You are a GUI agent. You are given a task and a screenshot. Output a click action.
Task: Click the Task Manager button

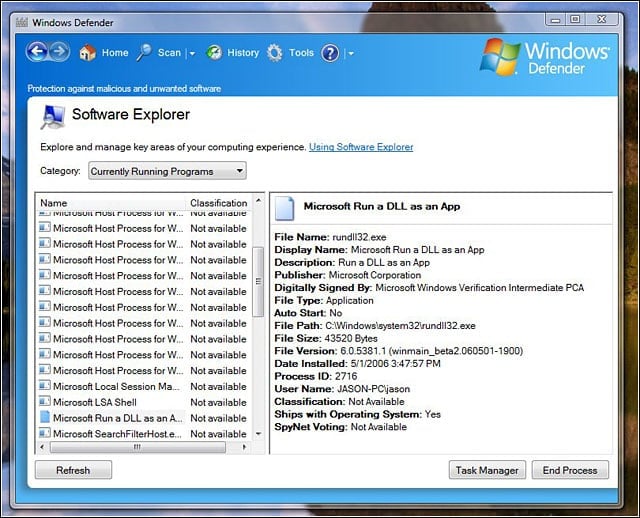487,470
